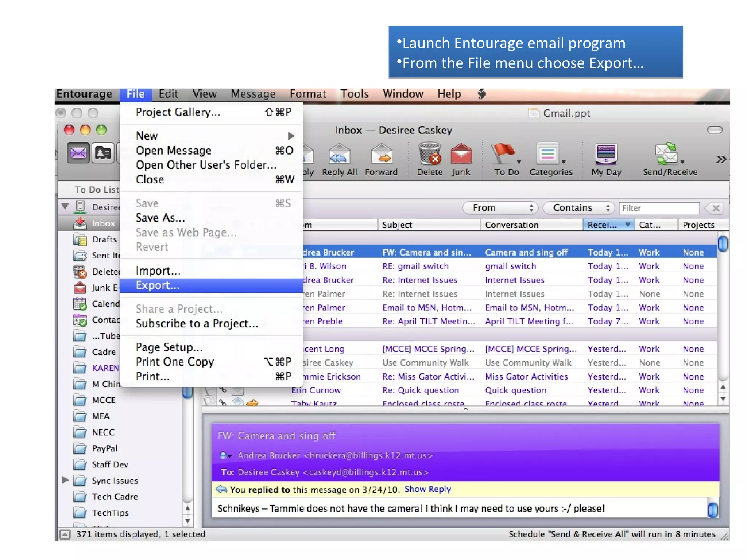The image size is (747, 560).
Task: Click the Conversation column header
Action: coord(531,225)
